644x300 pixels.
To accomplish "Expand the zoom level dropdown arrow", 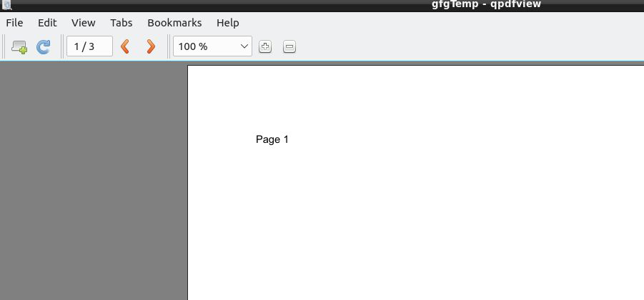I will click(244, 46).
